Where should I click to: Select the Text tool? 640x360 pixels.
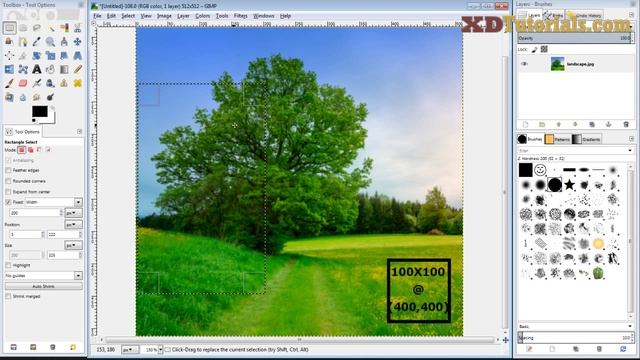point(37,69)
